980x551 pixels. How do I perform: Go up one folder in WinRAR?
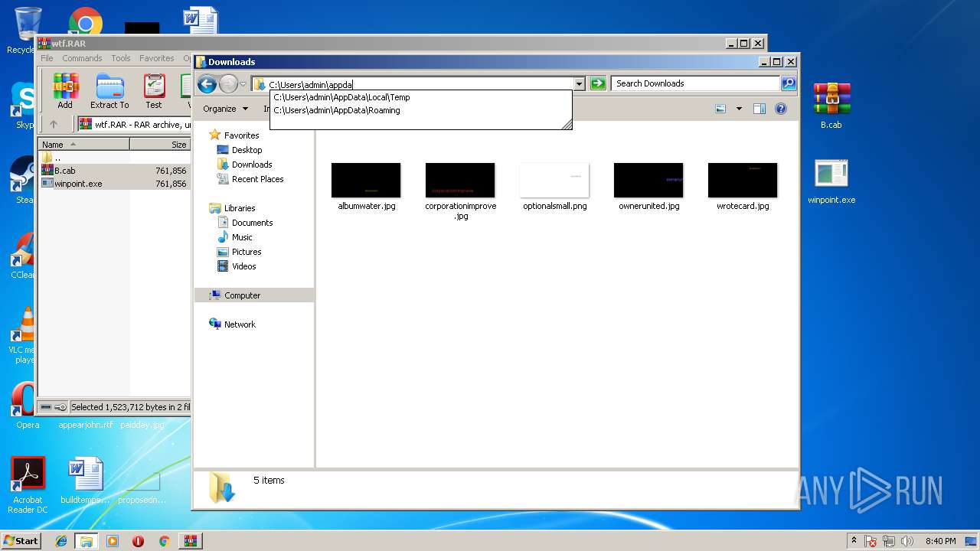(54, 124)
